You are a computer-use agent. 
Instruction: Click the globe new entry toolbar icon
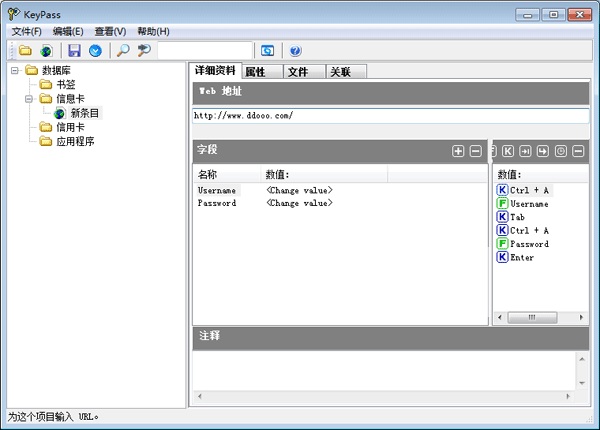45,51
